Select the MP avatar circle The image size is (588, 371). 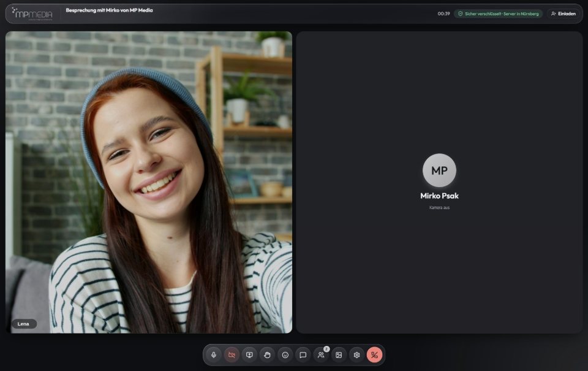coord(440,170)
